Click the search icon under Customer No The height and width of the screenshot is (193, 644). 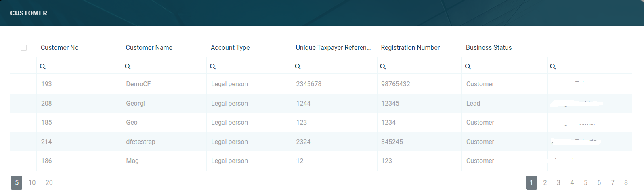(43, 66)
